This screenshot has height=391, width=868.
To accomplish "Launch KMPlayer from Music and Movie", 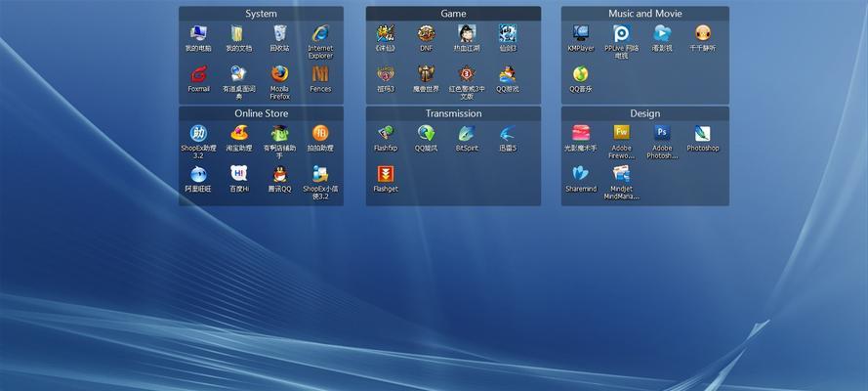I will point(581,34).
